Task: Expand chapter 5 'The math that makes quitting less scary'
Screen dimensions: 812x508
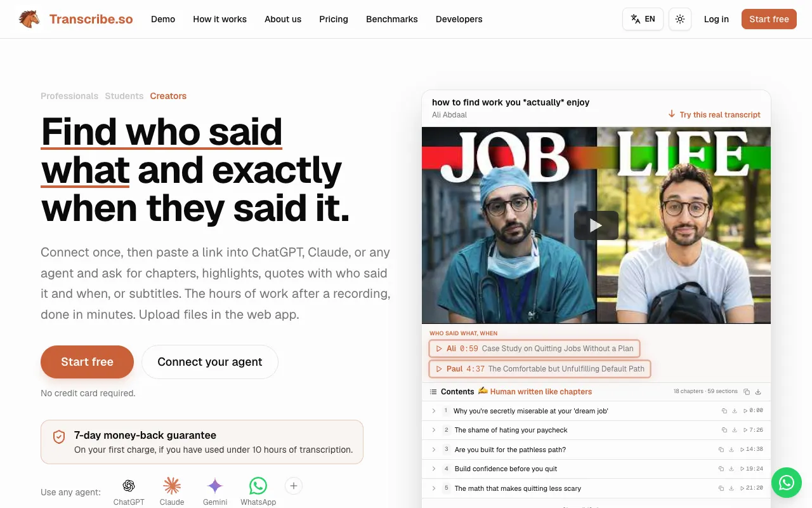Action: click(434, 488)
